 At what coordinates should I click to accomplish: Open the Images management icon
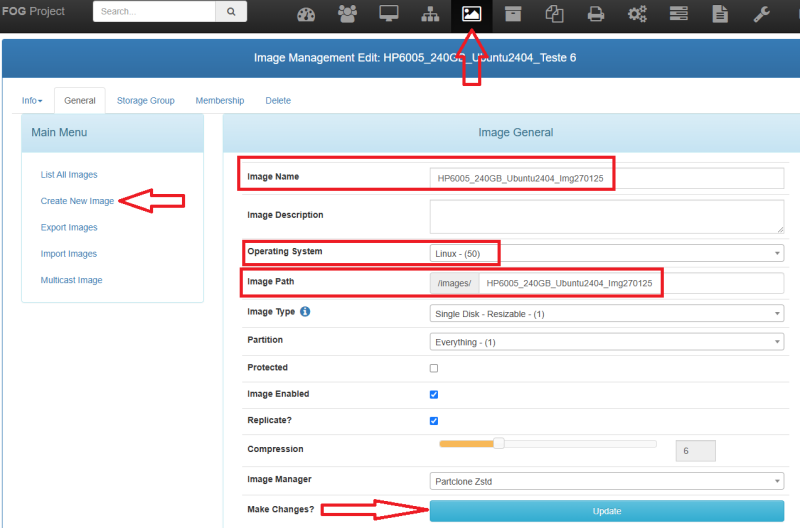[471, 14]
